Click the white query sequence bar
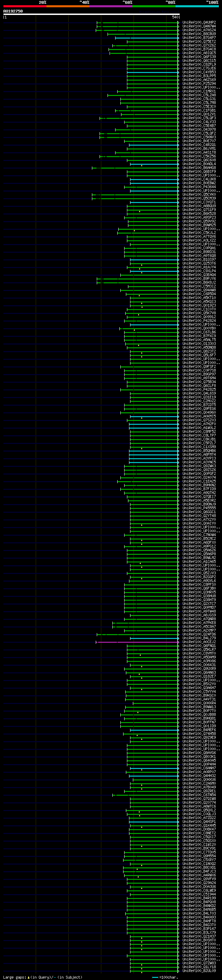222x980 pixels. [x=92, y=14]
